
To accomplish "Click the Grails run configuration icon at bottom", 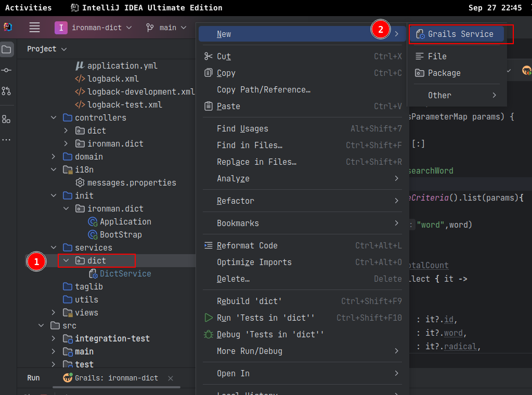I will 68,378.
